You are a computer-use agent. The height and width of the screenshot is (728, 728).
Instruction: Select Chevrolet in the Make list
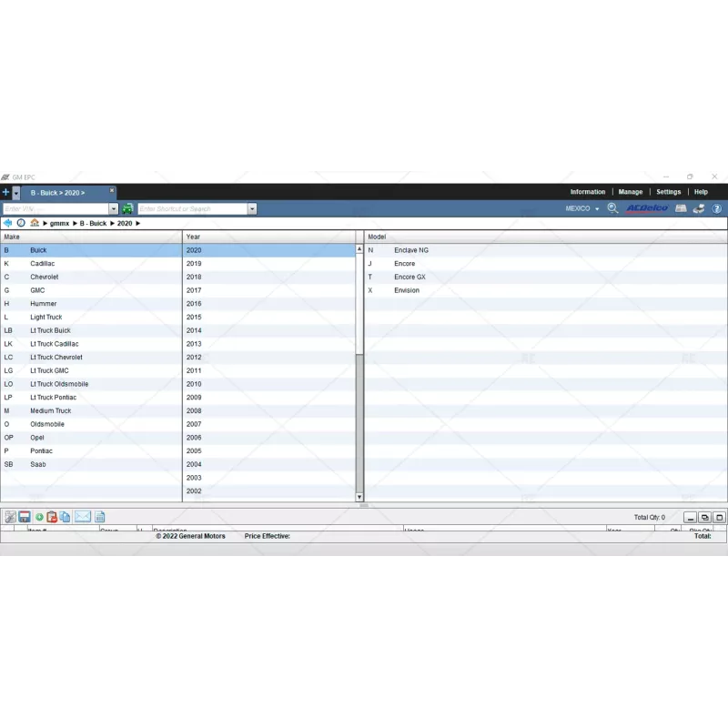(44, 277)
